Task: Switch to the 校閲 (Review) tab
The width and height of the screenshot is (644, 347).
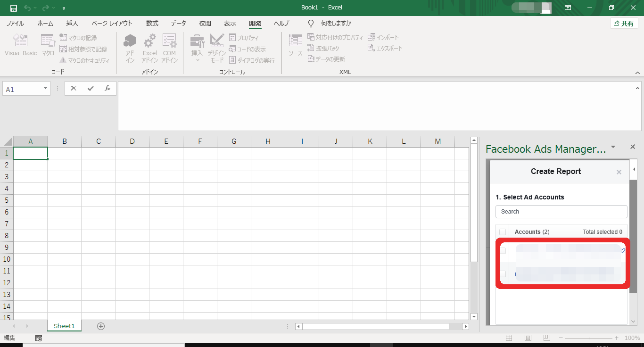Action: coord(205,23)
